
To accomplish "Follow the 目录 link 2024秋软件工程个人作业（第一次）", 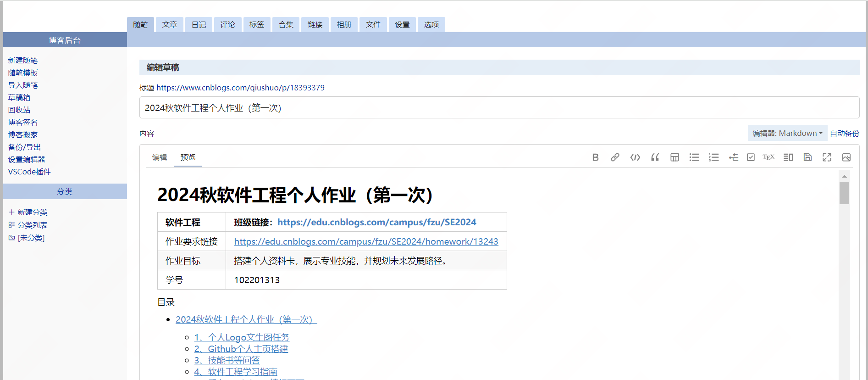I will coord(246,319).
